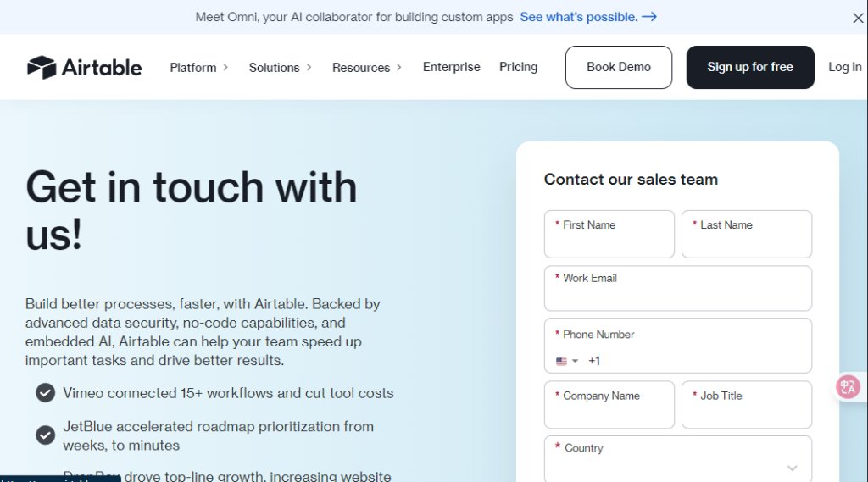Click the chevron next to Platform
Image resolution: width=868 pixels, height=482 pixels.
(225, 68)
